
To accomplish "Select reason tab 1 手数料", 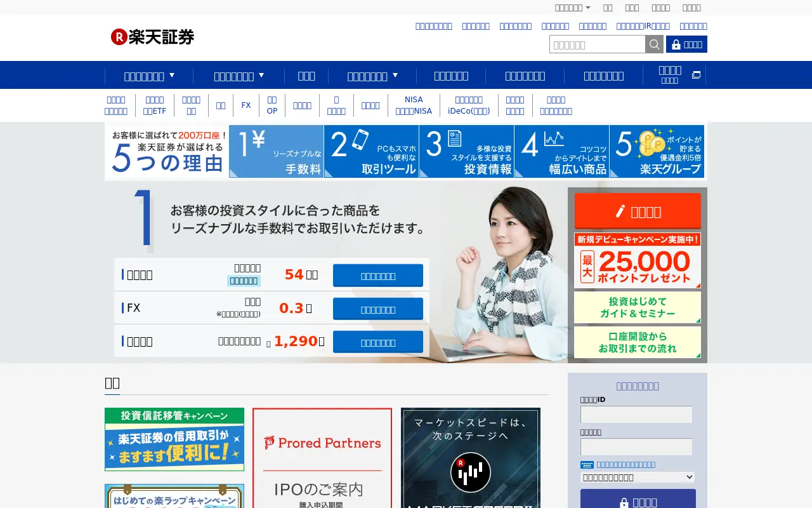I will click(x=276, y=151).
